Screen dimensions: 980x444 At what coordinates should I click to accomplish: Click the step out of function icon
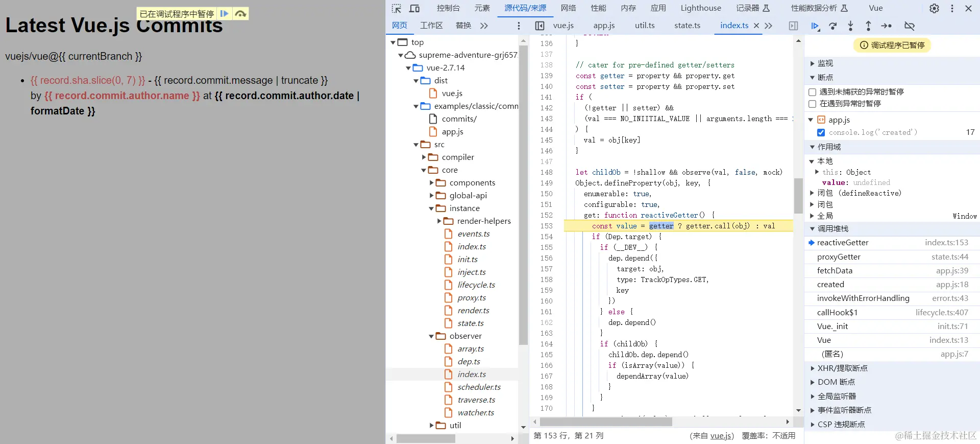(868, 26)
